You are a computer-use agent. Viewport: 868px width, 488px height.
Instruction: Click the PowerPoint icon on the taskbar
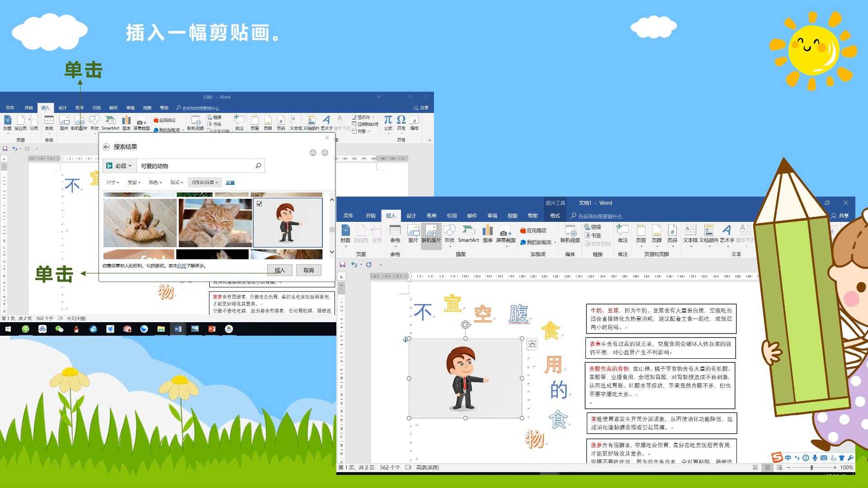(x=212, y=329)
